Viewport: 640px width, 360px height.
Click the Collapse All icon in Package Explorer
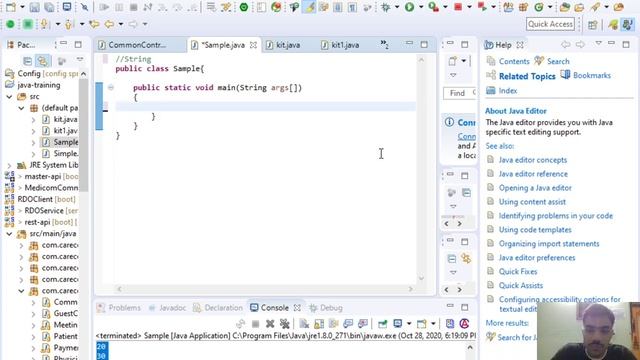(x=27, y=61)
